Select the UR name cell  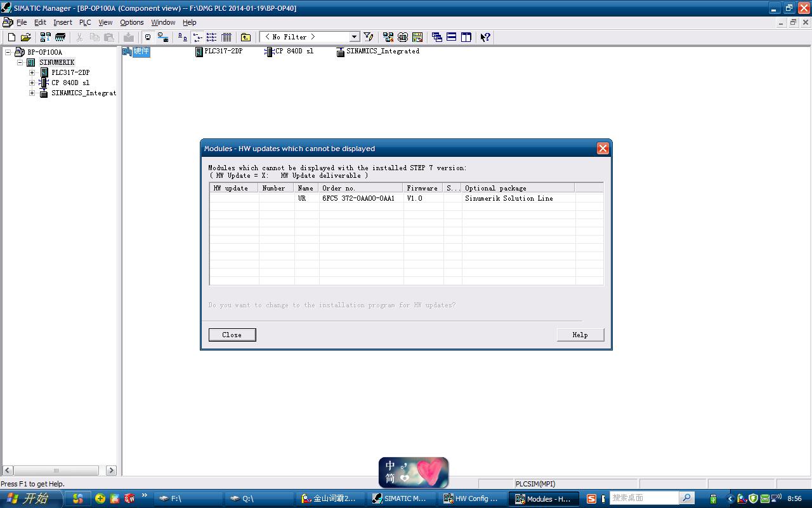point(306,198)
